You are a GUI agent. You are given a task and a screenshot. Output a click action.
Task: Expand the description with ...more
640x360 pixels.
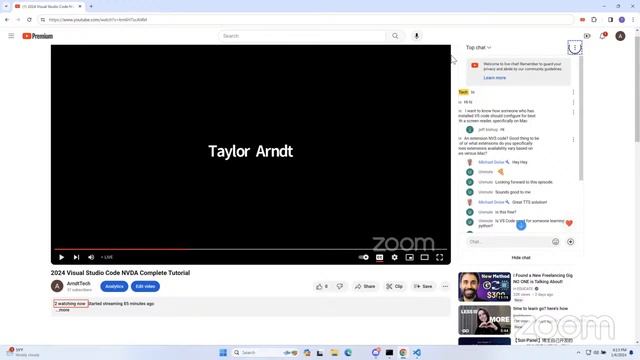pos(63,310)
